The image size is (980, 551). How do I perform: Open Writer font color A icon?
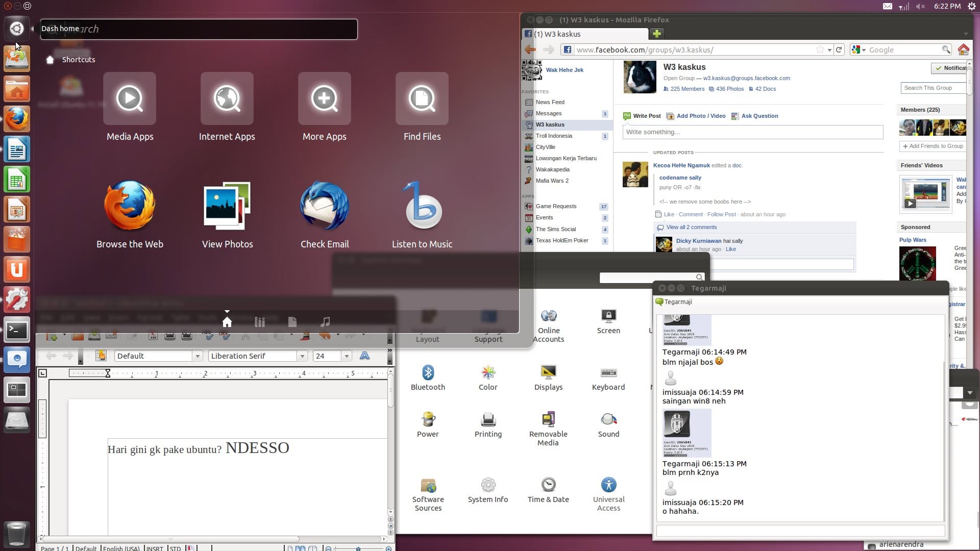pos(364,356)
